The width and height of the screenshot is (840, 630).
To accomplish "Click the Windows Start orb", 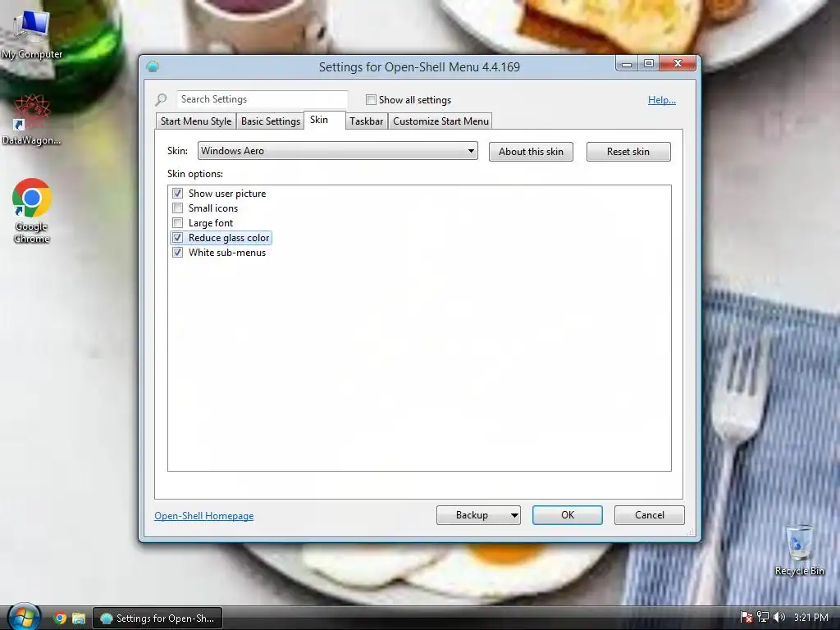I will tap(24, 618).
